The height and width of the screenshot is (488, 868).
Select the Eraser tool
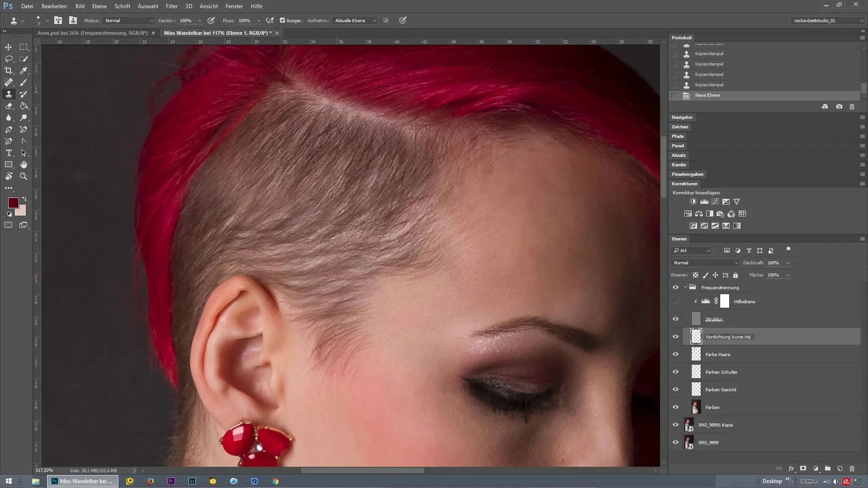pos(9,106)
